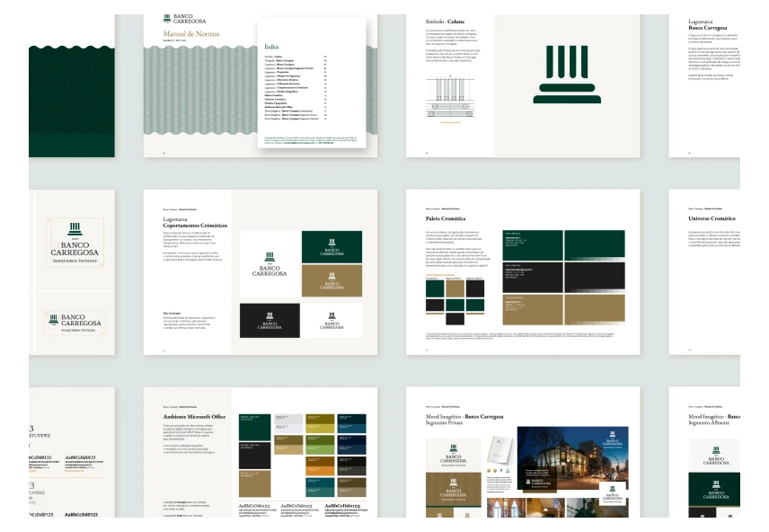Click the Banco Carregosa logo above Manual de Normas
This screenshot has height=532, width=769.
[185, 18]
